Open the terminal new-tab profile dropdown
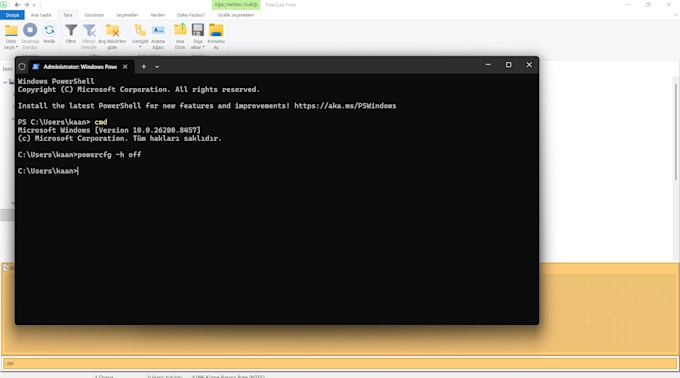 click(x=157, y=67)
